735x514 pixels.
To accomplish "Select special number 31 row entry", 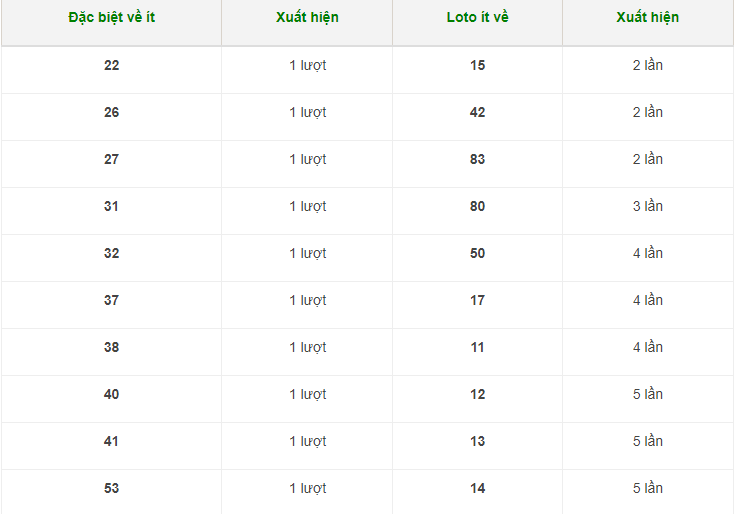I will 111,206.
